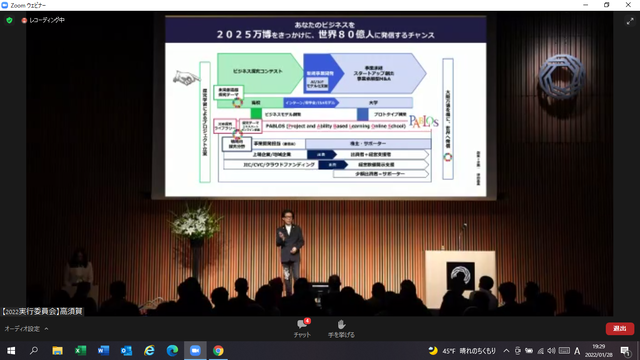Restore down the Zoom window
The width and height of the screenshot is (640, 360).
607,5
